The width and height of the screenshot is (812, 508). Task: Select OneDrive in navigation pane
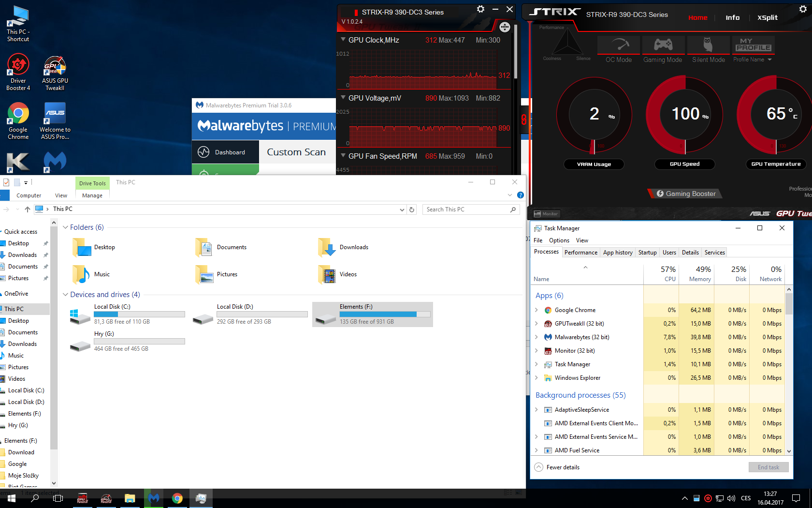16,294
